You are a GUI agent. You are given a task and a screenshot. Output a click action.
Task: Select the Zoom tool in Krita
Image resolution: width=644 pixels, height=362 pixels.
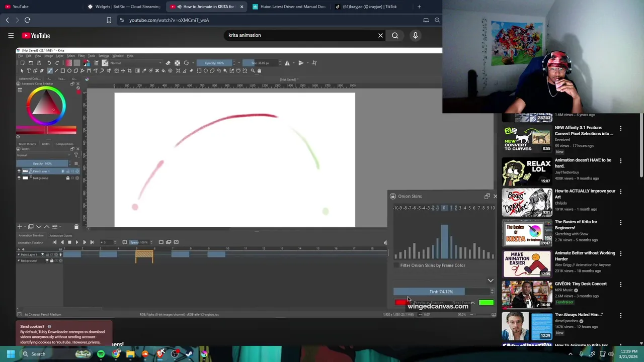tap(253, 71)
